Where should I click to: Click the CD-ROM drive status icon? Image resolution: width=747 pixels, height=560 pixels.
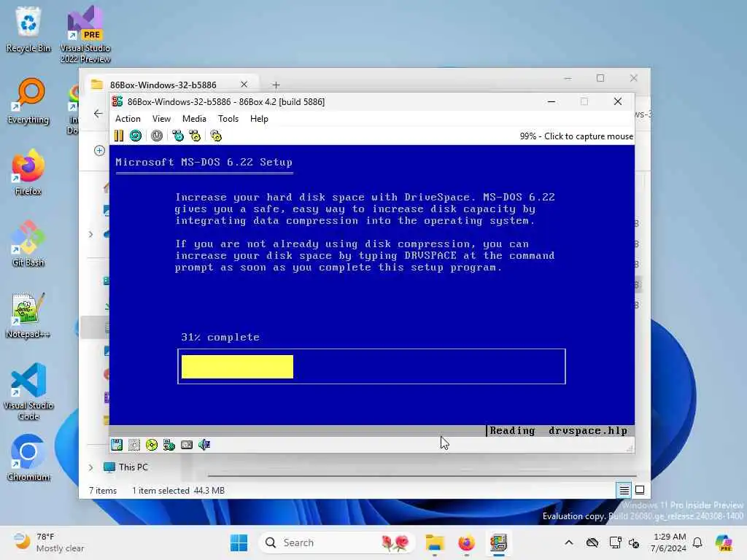point(152,445)
